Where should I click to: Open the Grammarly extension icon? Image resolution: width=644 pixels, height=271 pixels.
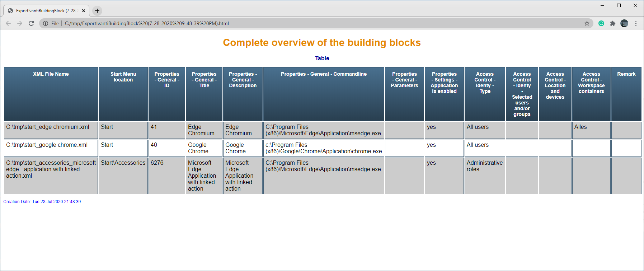(x=601, y=23)
